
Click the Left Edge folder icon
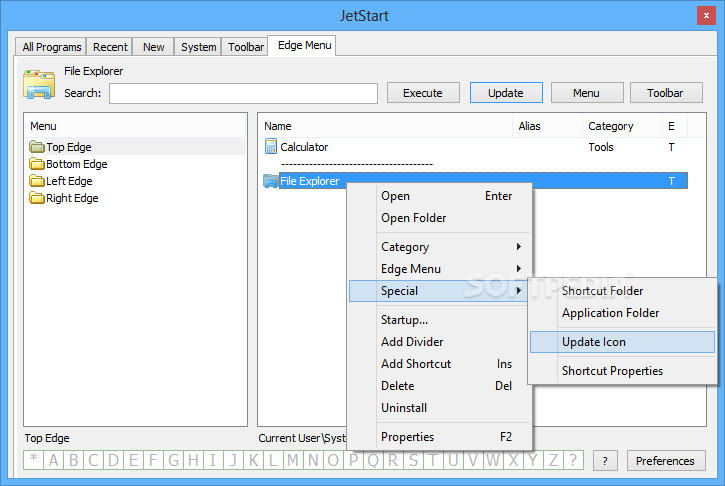pyautogui.click(x=37, y=181)
